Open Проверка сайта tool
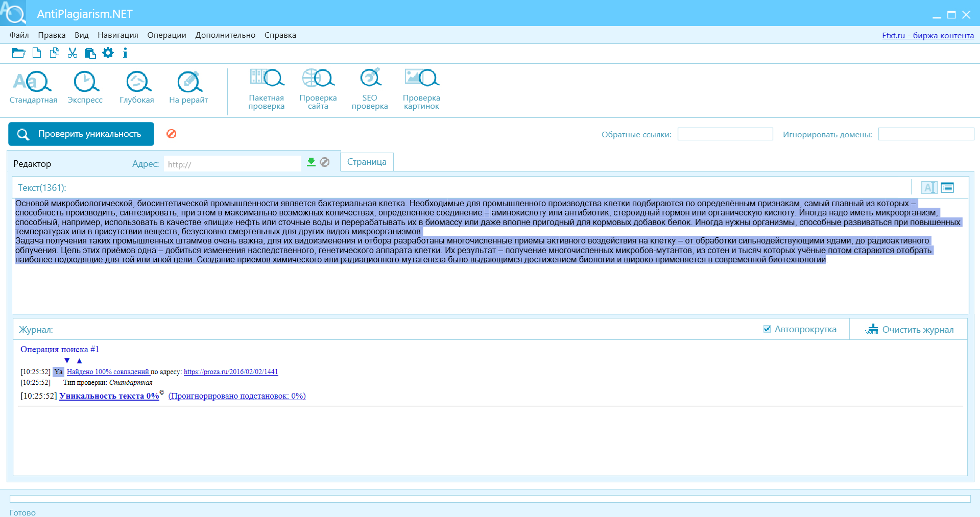980x517 pixels. pyautogui.click(x=318, y=89)
